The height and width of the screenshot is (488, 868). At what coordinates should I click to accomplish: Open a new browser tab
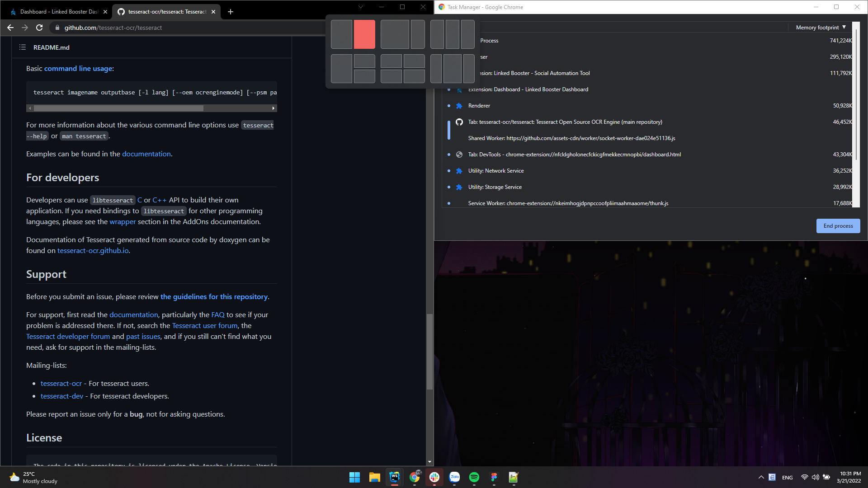(231, 12)
